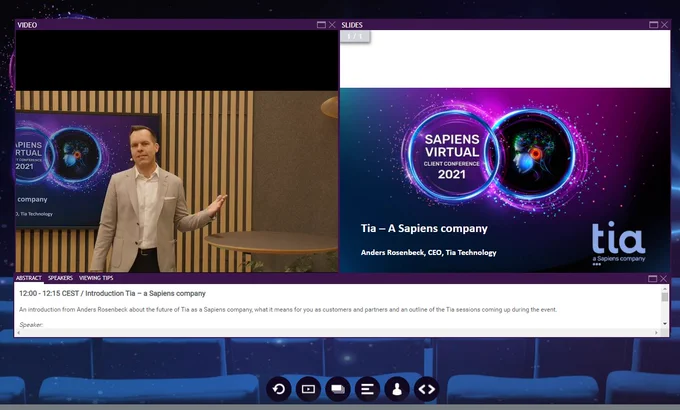Open the abstract text lines widget icon

pyautogui.click(x=367, y=389)
